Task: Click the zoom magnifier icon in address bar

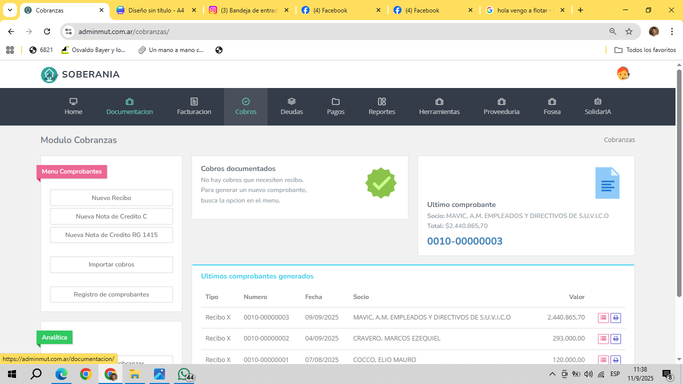Action: pyautogui.click(x=612, y=31)
